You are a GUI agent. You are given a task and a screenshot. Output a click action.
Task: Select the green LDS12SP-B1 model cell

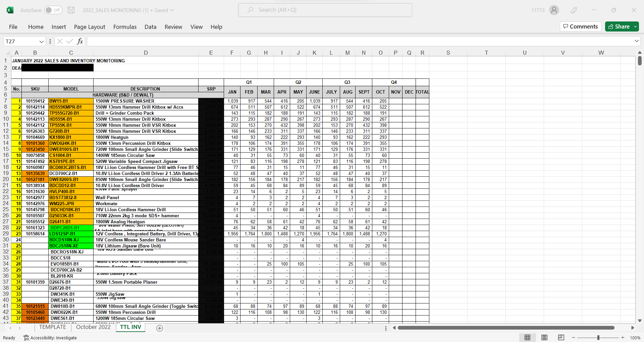[x=71, y=234]
